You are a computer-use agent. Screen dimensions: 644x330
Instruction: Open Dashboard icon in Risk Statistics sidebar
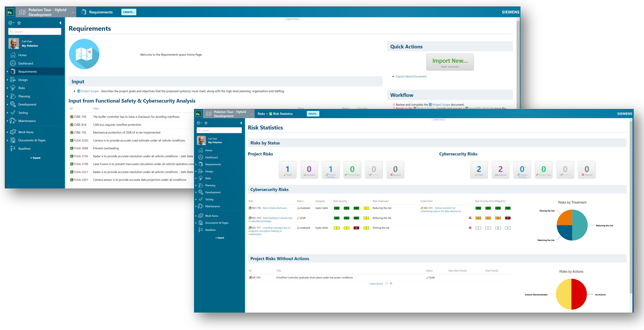[x=201, y=157]
